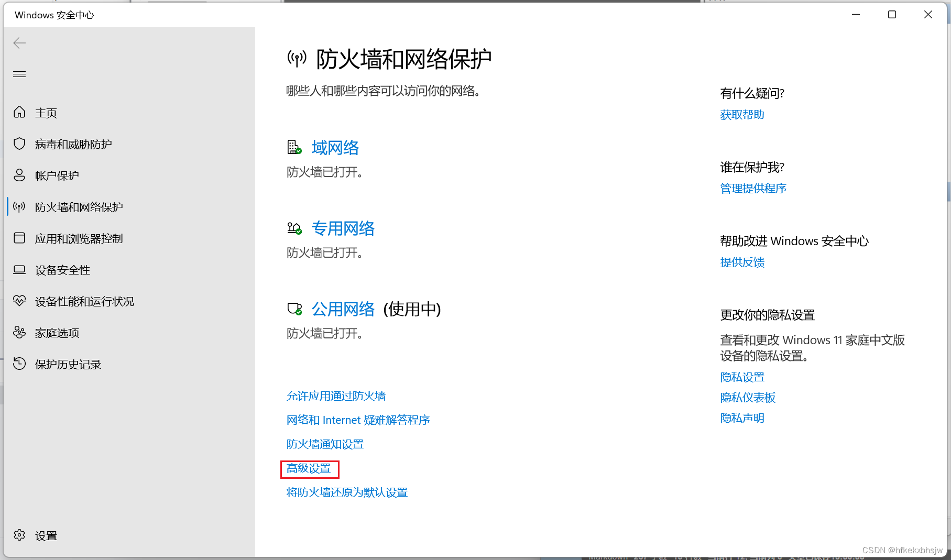Open 设备安全性 page

pos(62,269)
